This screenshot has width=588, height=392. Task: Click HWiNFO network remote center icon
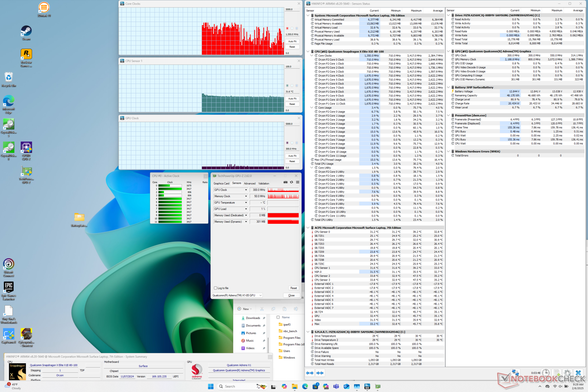pyautogui.click(x=515, y=373)
